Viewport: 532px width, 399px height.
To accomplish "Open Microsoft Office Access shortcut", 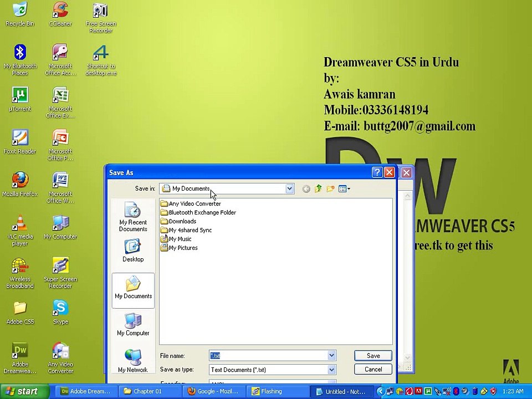I will 60,60.
